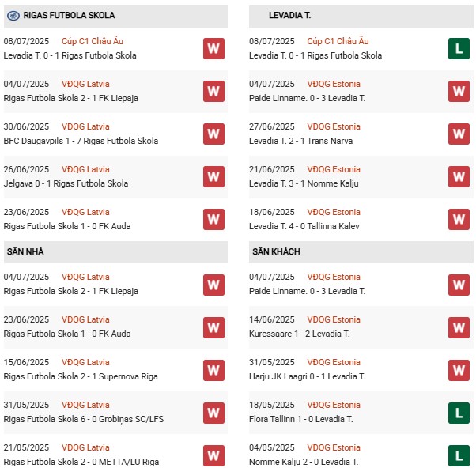Click W badge for Jelgava 0 - 1 Rigas match

[x=213, y=176]
